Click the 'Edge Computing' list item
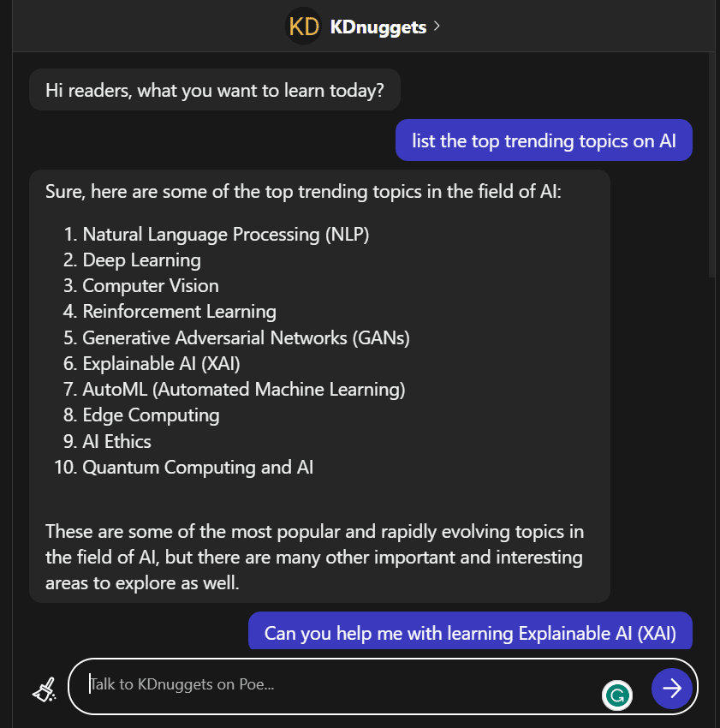 [151, 415]
